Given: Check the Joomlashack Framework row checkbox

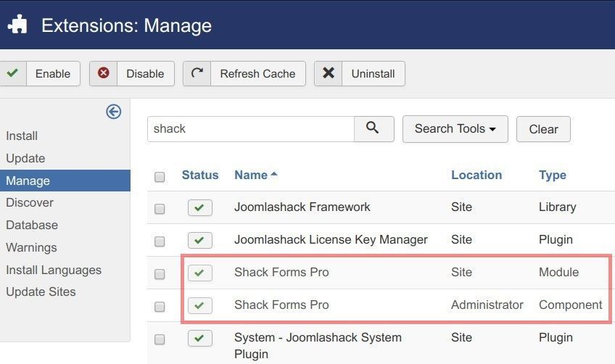Looking at the screenshot, I should pos(160,209).
